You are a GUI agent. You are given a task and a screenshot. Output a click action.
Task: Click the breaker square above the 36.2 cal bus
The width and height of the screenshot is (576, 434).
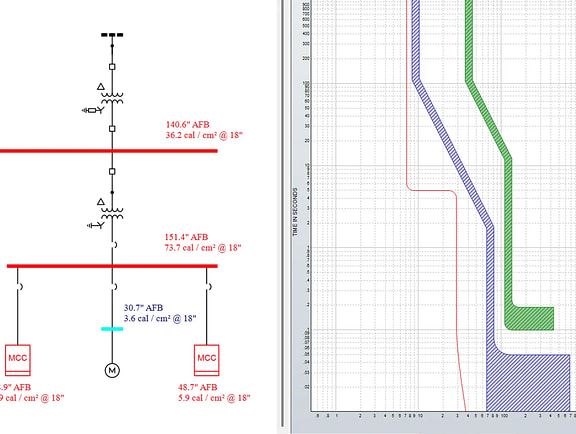click(x=112, y=129)
